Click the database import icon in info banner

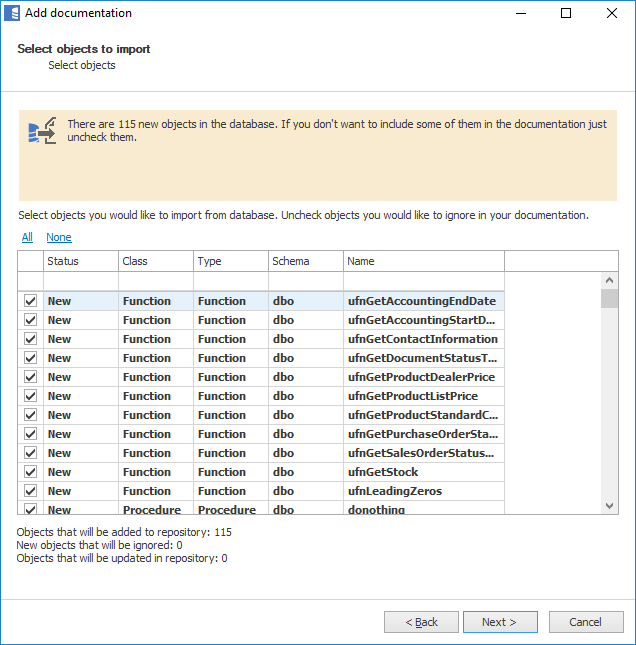42,131
